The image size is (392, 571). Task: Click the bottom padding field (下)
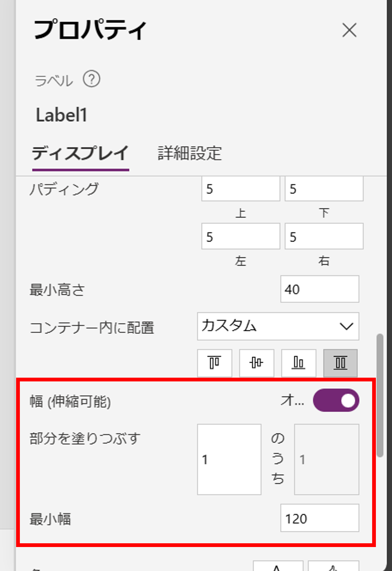(324, 189)
